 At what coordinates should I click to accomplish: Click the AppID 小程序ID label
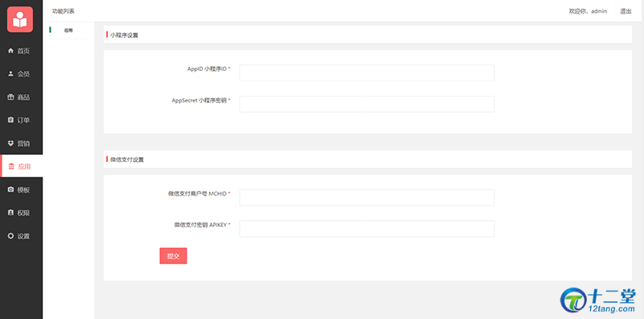207,69
